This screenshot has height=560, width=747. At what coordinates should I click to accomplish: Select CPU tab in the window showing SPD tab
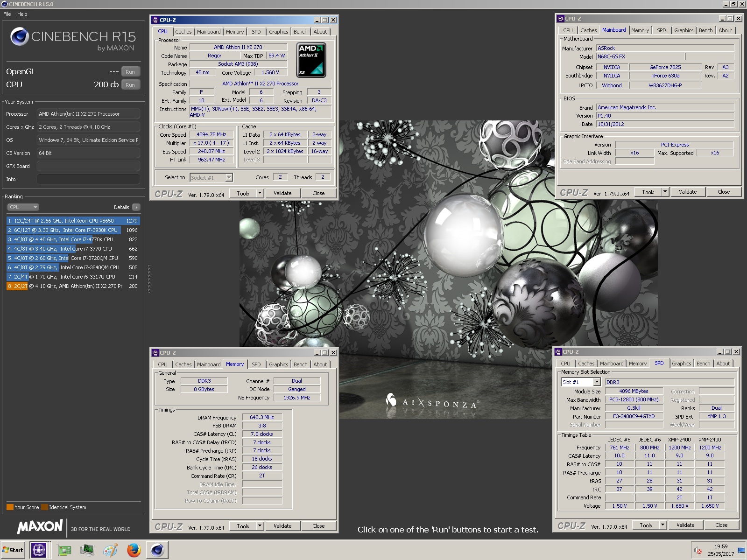coord(566,364)
